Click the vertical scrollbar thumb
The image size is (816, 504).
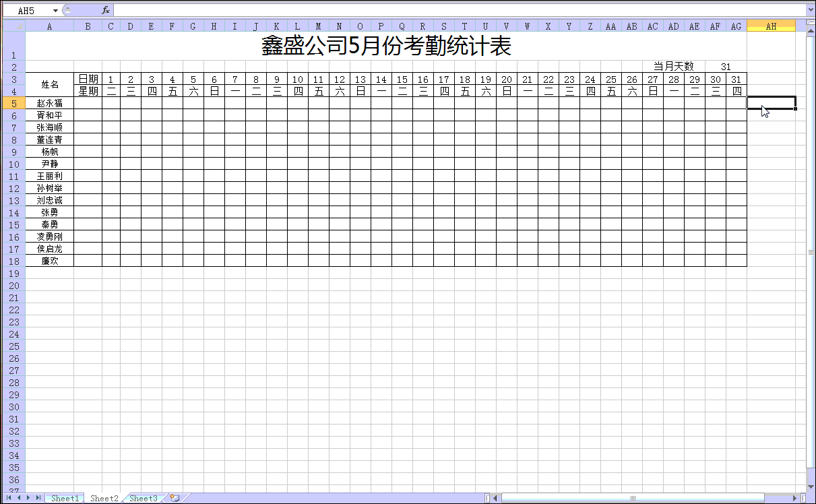(x=811, y=252)
